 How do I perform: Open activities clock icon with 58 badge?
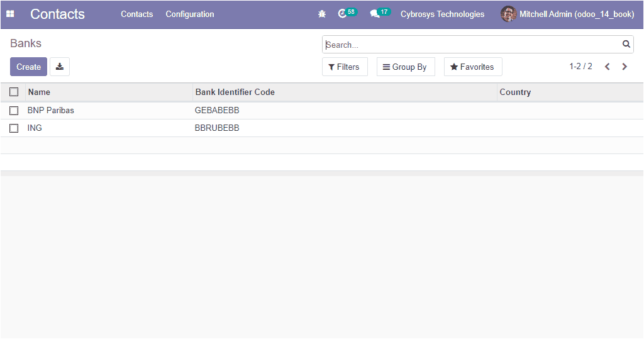(x=347, y=14)
